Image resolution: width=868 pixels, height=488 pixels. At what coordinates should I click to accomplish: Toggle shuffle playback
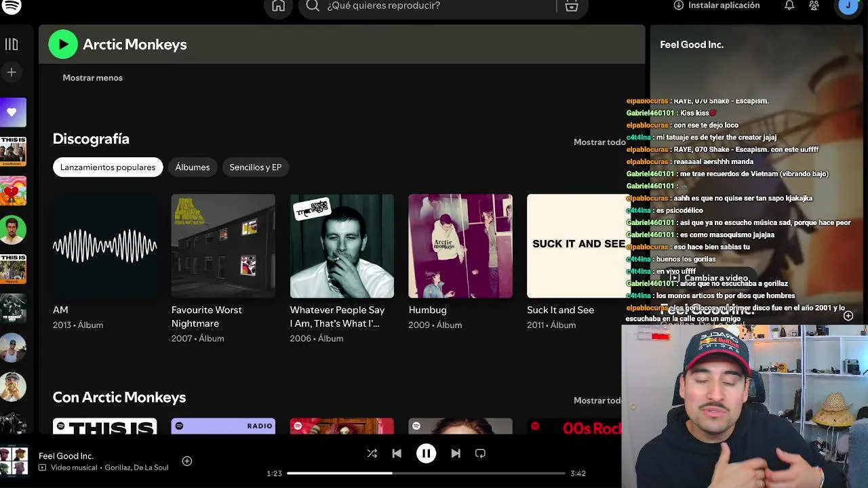(372, 453)
